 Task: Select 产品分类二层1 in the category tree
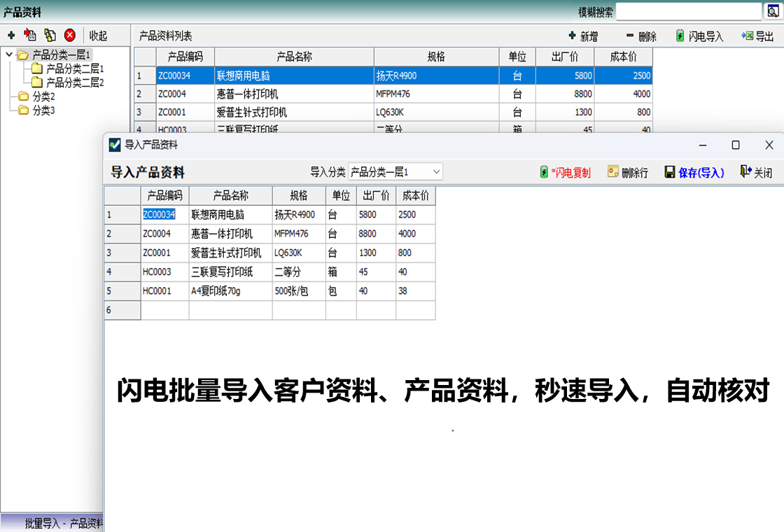[74, 69]
